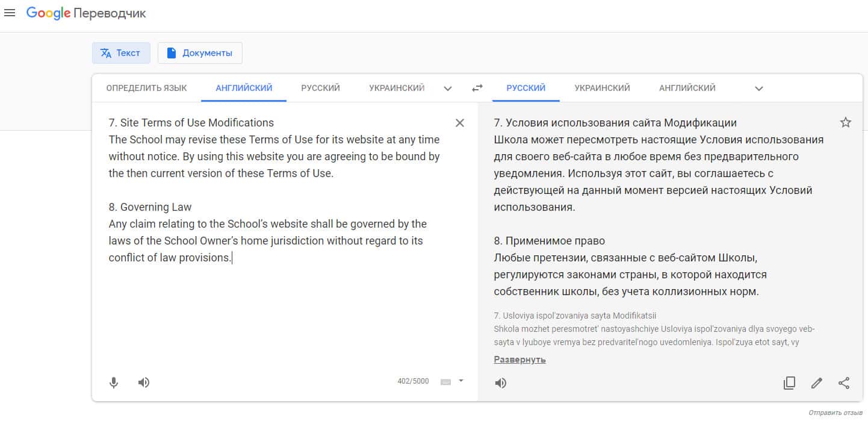The image size is (868, 427).
Task: Click the swap languages arrows icon
Action: 477,88
